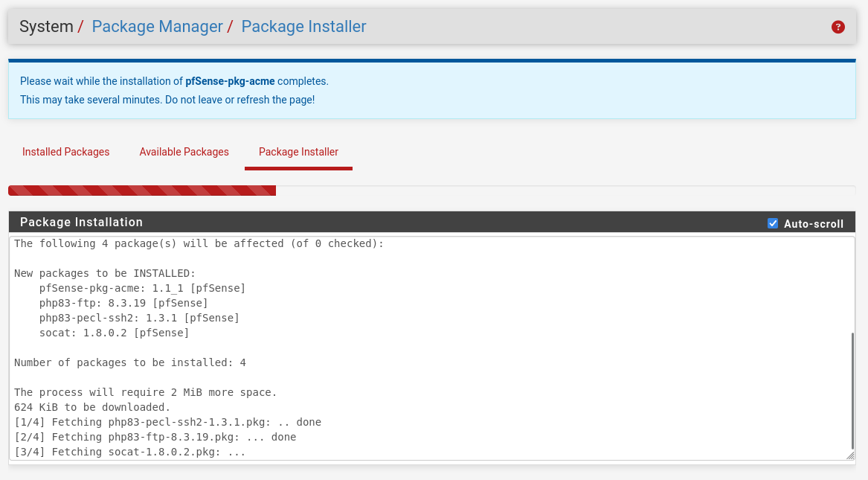The height and width of the screenshot is (480, 868).
Task: Click the 'pfSense-pkg-acme: 1.1_1' log line
Action: point(142,288)
